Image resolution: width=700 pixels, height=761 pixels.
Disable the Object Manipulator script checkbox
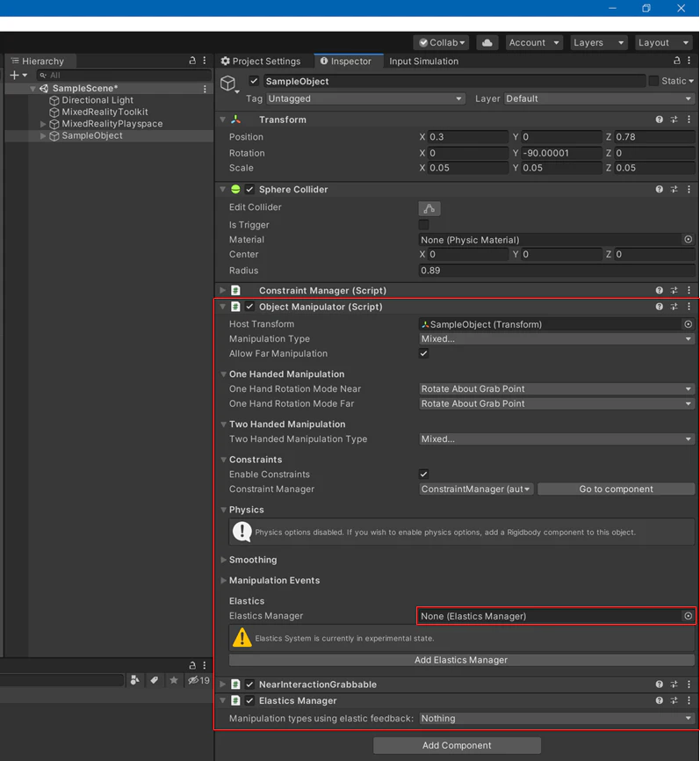(x=249, y=307)
